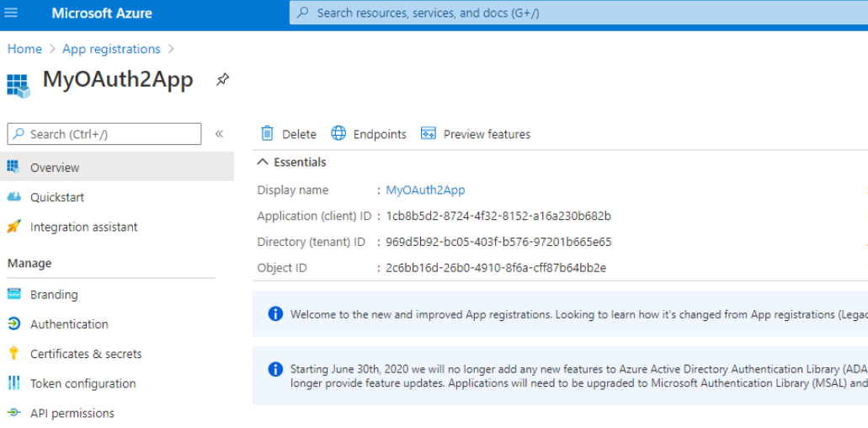Click the Home breadcrumb link
The height and width of the screenshot is (428, 868).
(24, 49)
